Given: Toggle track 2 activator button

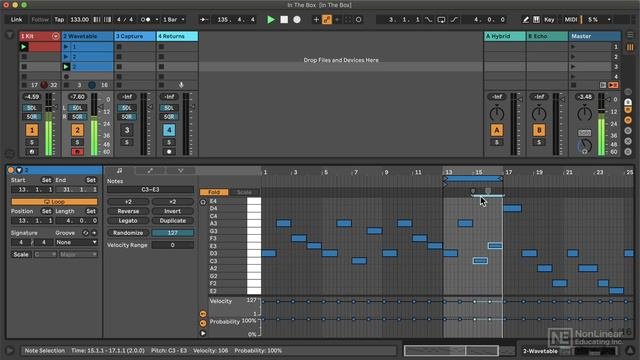Looking at the screenshot, I should coord(78,130).
